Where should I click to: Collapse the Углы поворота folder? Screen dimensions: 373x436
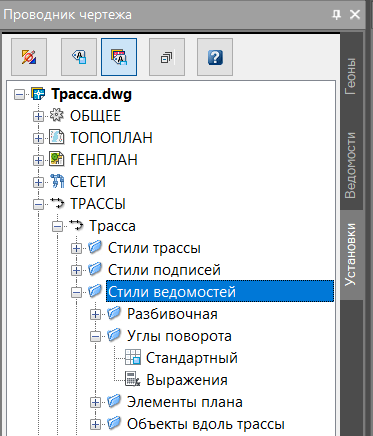coord(95,336)
